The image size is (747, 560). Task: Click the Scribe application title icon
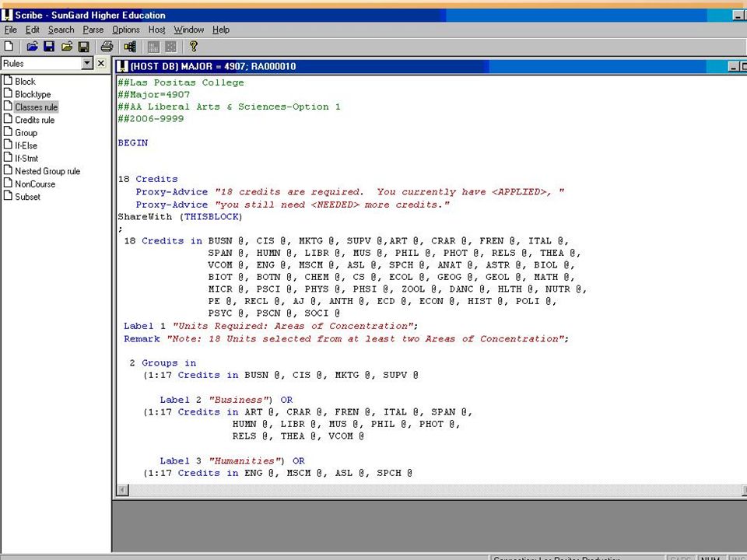click(7, 15)
